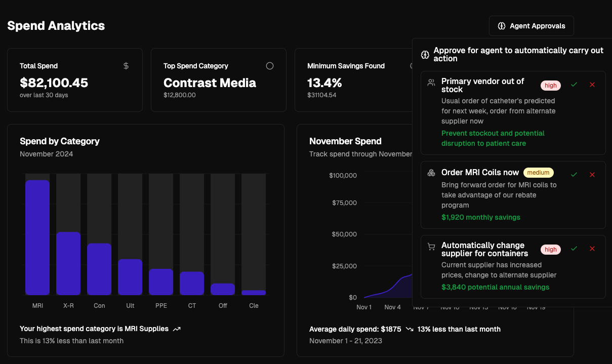The width and height of the screenshot is (612, 364).
Task: Select the Ult bar in Spend by Category
Action: click(130, 277)
